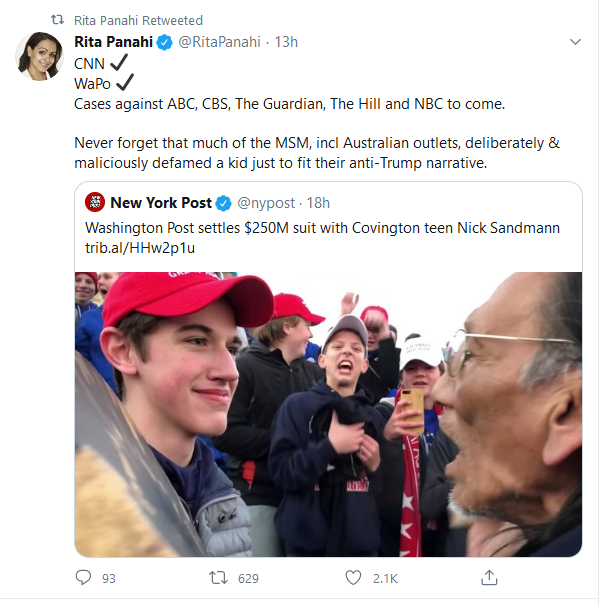Open Rita Panahi's profile avatar
This screenshot has height=606, width=600.
click(x=40, y=56)
